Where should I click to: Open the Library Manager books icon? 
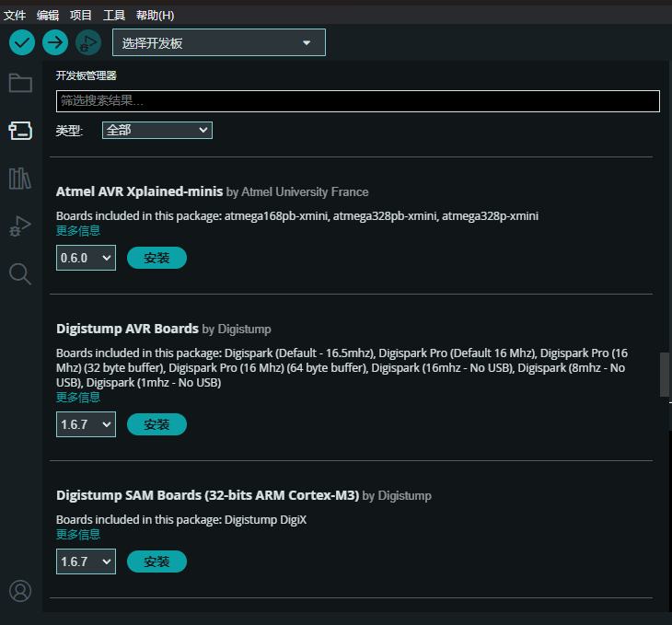click(20, 179)
